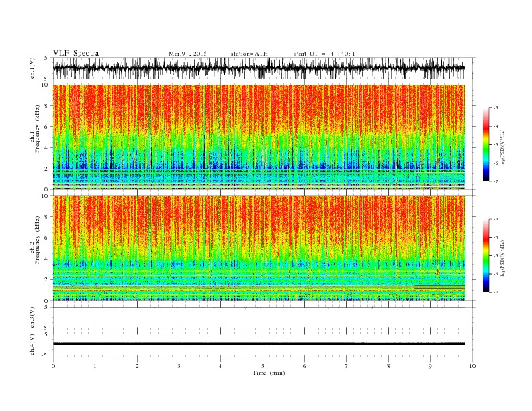Click the "5" tick on ch.1(V) axis
This screenshot has width=532, height=411.
coord(46,58)
